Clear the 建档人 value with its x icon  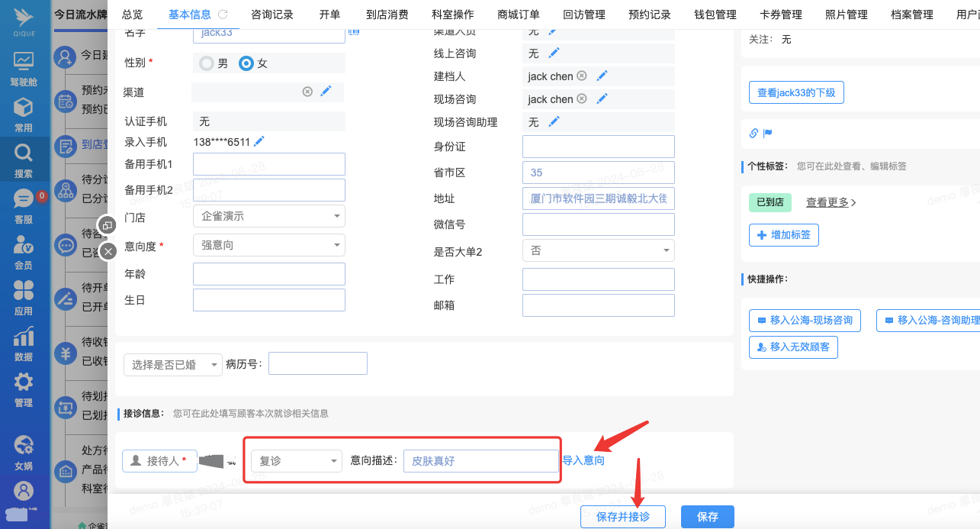tap(582, 76)
